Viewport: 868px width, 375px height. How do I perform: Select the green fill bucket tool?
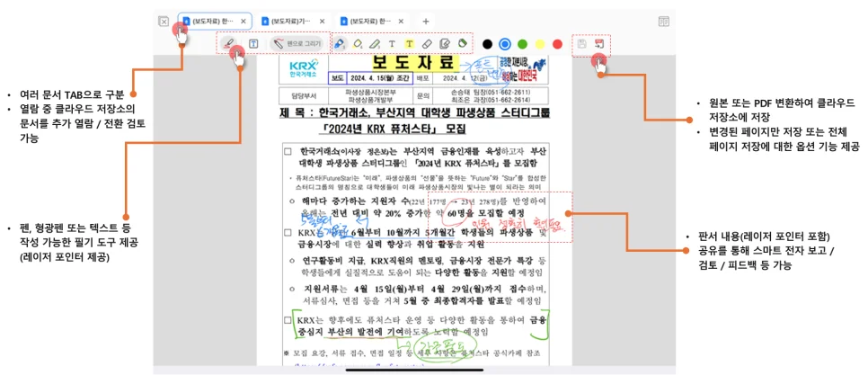point(464,43)
